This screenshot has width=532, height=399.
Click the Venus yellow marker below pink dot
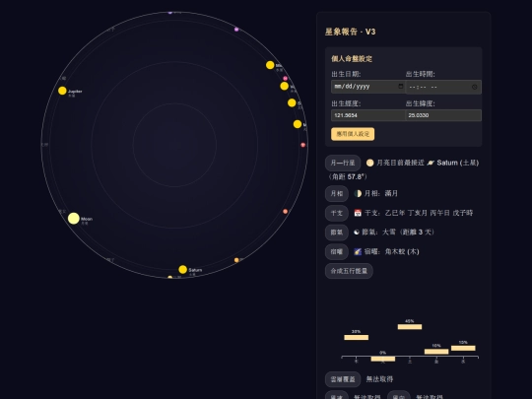point(285,86)
